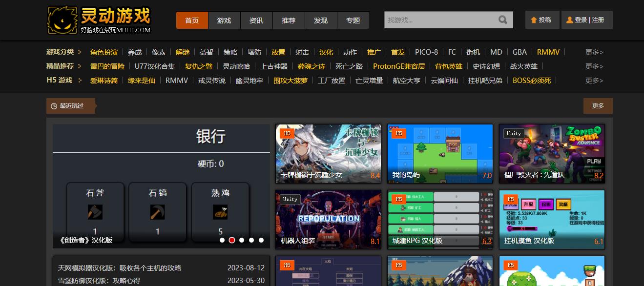This screenshot has width=644, height=286.
Task: Click the arrow icon beside H5 游戏
Action: (80, 81)
